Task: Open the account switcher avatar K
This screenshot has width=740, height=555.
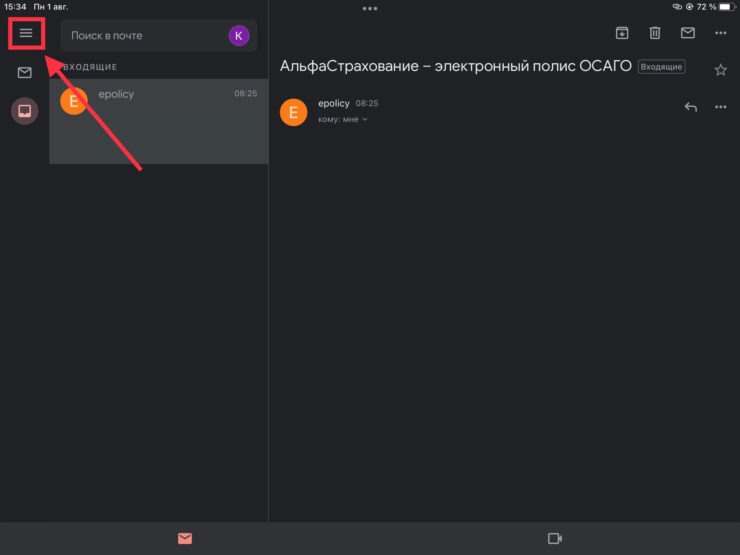Action: pos(238,36)
